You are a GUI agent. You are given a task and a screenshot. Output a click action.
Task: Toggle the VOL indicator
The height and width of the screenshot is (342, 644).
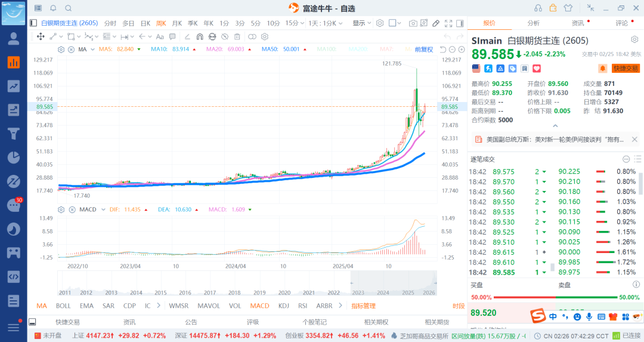coord(235,306)
